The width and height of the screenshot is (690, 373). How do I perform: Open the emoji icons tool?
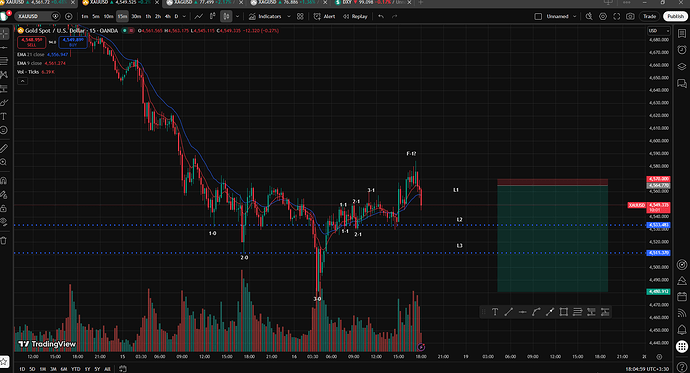pyautogui.click(x=4, y=130)
